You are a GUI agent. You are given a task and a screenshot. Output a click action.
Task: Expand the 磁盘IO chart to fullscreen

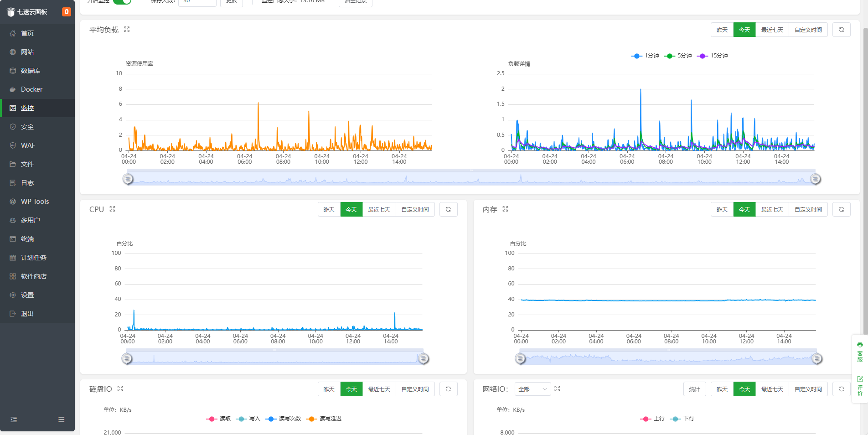(120, 388)
